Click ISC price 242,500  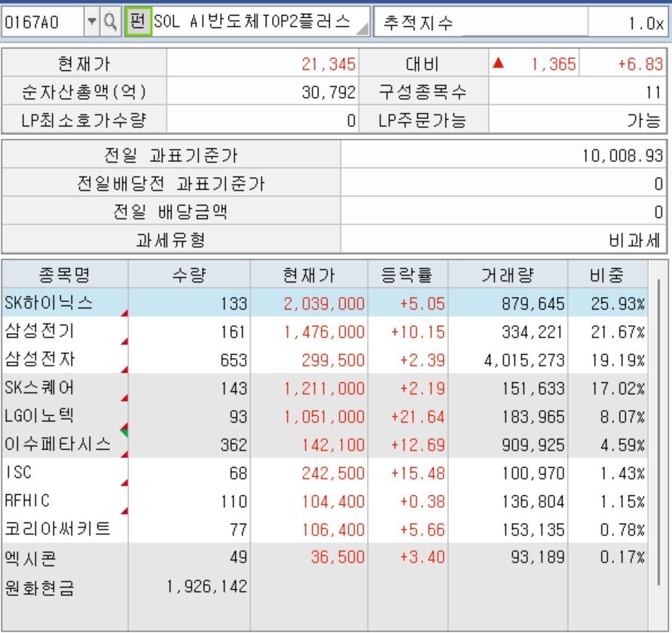333,473
